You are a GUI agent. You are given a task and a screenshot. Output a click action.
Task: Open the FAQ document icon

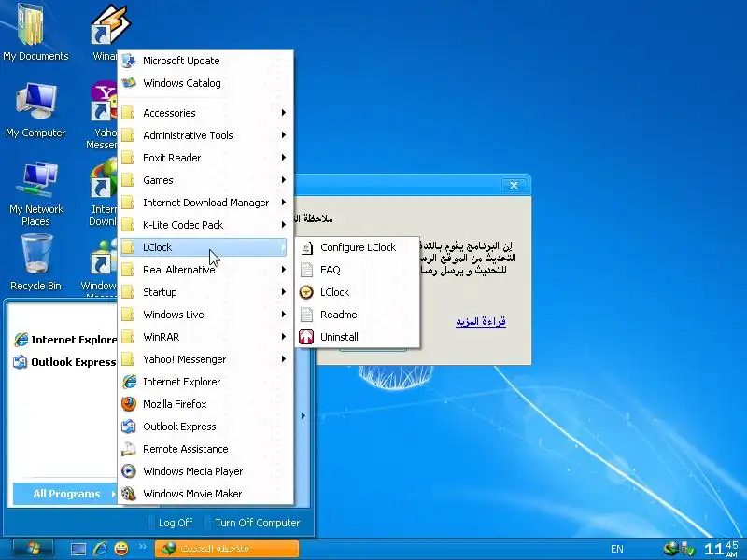[306, 270]
